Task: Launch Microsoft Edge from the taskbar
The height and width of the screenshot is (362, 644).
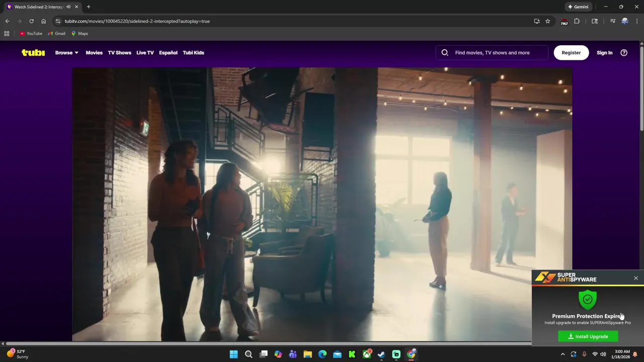Action: tap(323, 354)
